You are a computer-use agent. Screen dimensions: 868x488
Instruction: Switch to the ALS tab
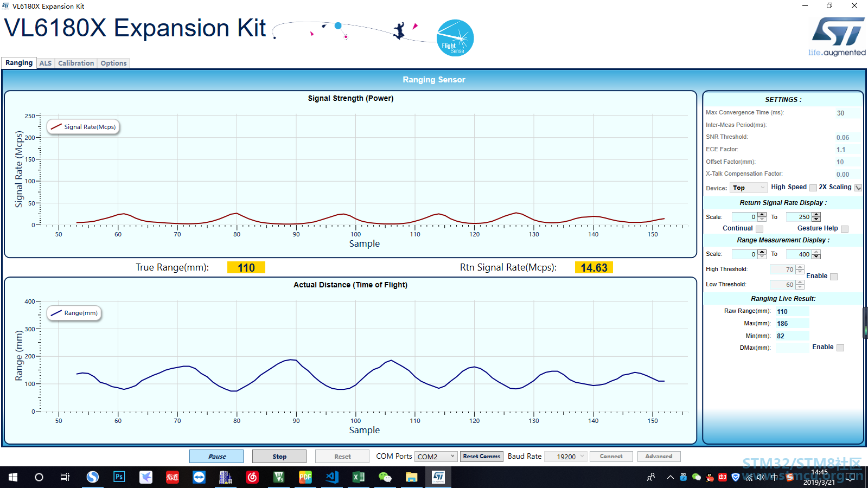46,63
